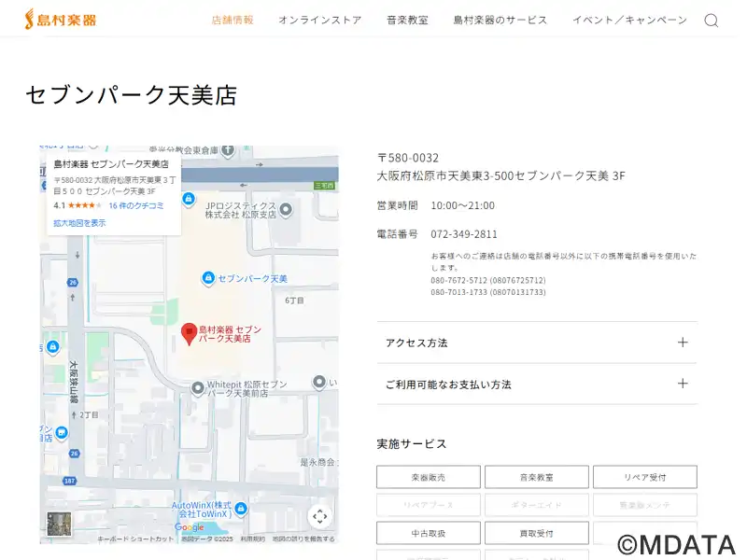Expand the アクセス方法 section

[x=537, y=343]
